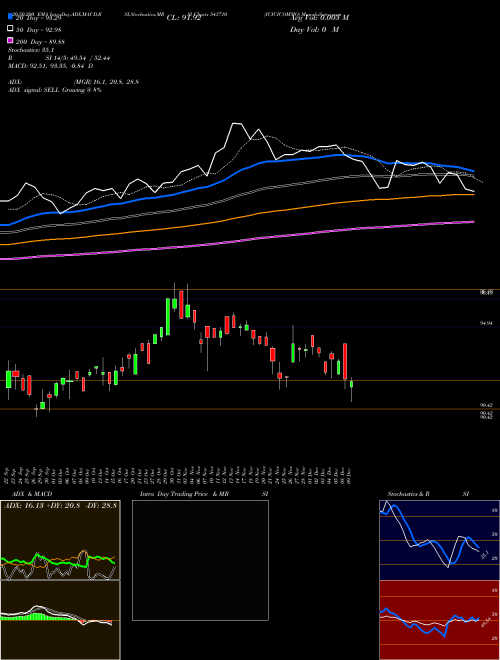
Task: Click the tallest green candle near 30 Oct
Action: coord(168,317)
